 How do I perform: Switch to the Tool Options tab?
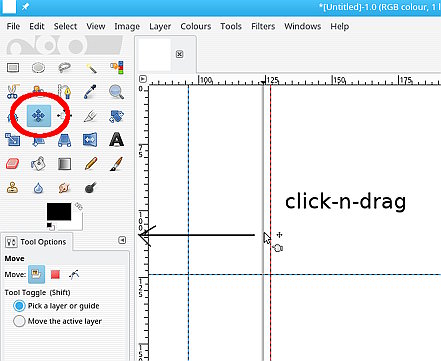point(36,242)
